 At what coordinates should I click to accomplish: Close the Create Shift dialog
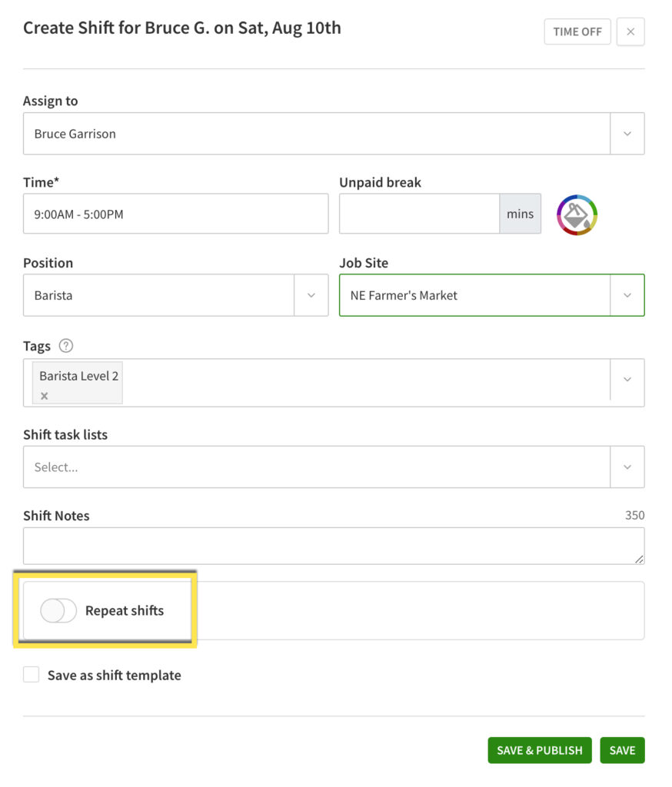630,32
